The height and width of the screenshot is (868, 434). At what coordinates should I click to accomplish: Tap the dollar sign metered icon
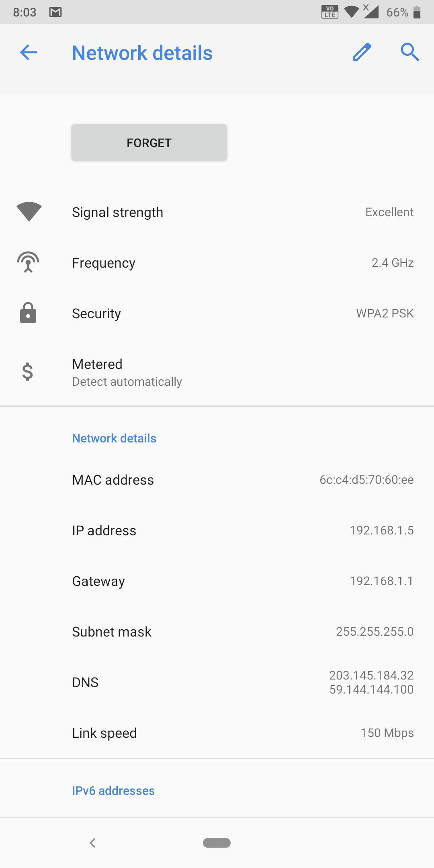coord(28,372)
